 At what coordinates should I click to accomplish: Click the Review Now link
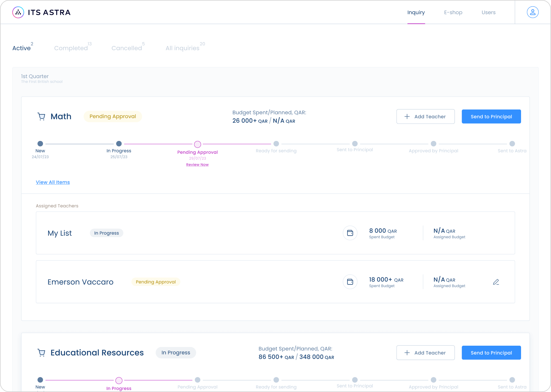[197, 164]
